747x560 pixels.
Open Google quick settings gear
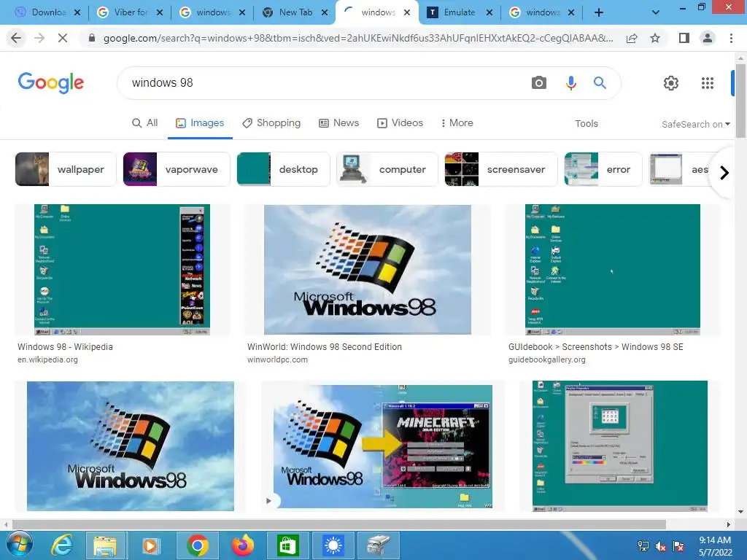point(671,83)
